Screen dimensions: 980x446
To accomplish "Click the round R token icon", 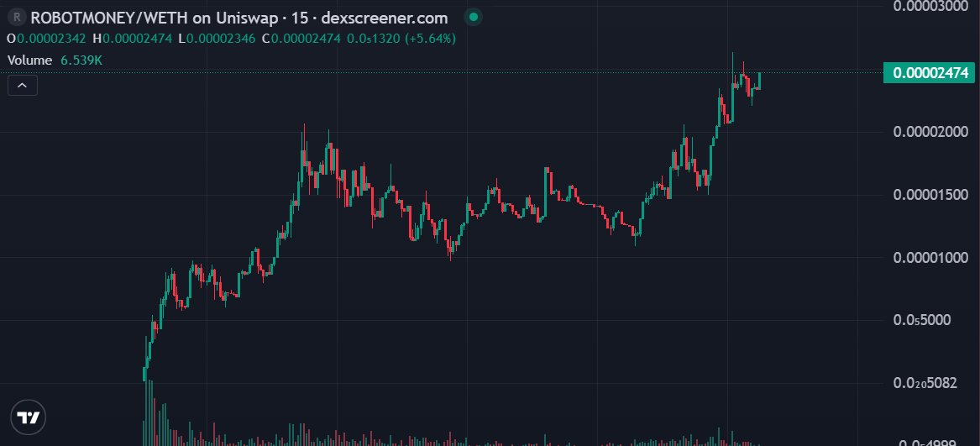I will pos(16,18).
